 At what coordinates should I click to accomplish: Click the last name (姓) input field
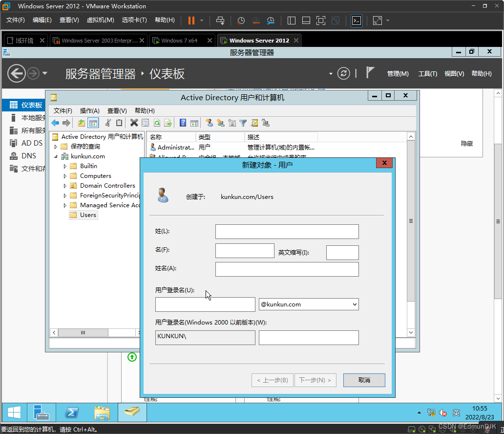[x=287, y=232]
